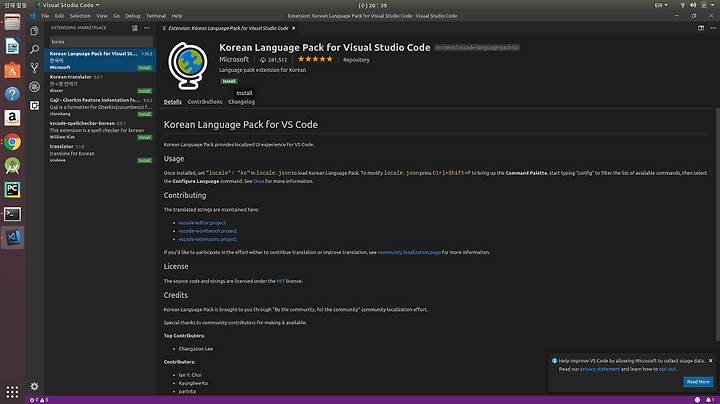720x404 pixels.
Task: Split the editor right icon
Action: click(x=701, y=28)
